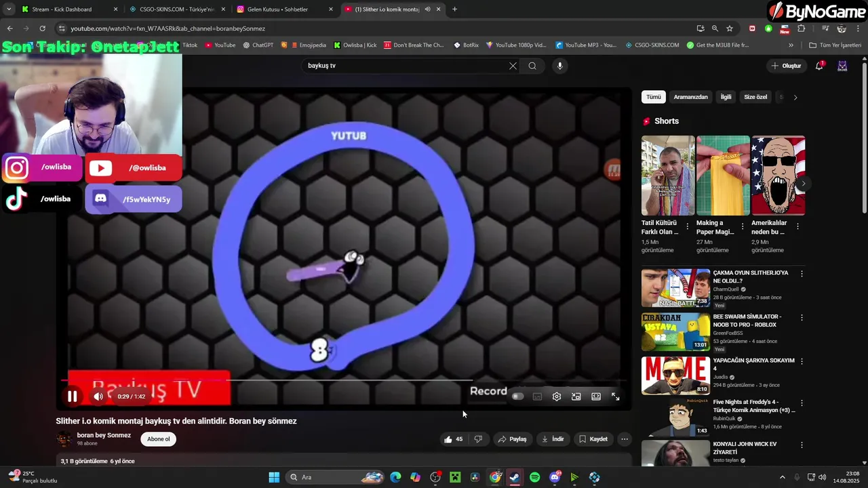Image resolution: width=868 pixels, height=488 pixels.
Task: Open a new browser tab
Action: (x=454, y=9)
